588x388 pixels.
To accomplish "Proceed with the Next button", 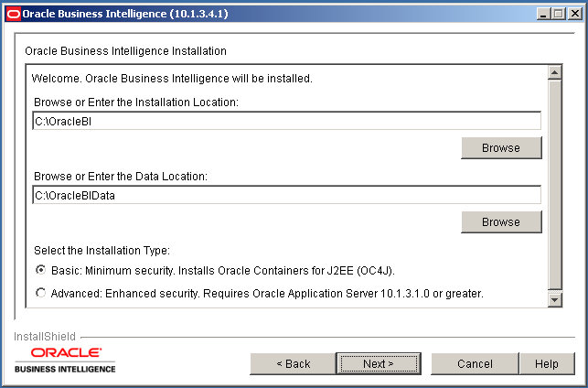I will (379, 363).
